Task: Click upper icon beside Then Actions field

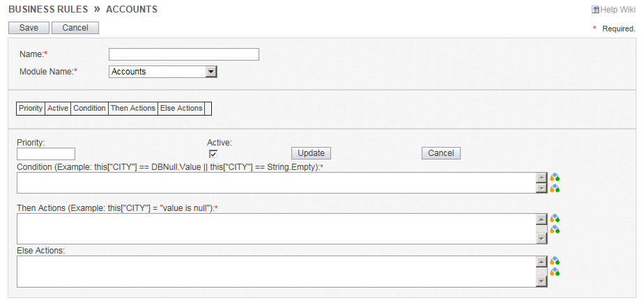Action: click(x=555, y=219)
